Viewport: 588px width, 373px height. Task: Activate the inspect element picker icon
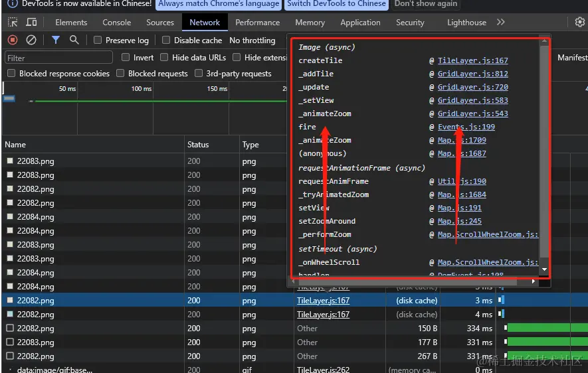pyautogui.click(x=13, y=23)
